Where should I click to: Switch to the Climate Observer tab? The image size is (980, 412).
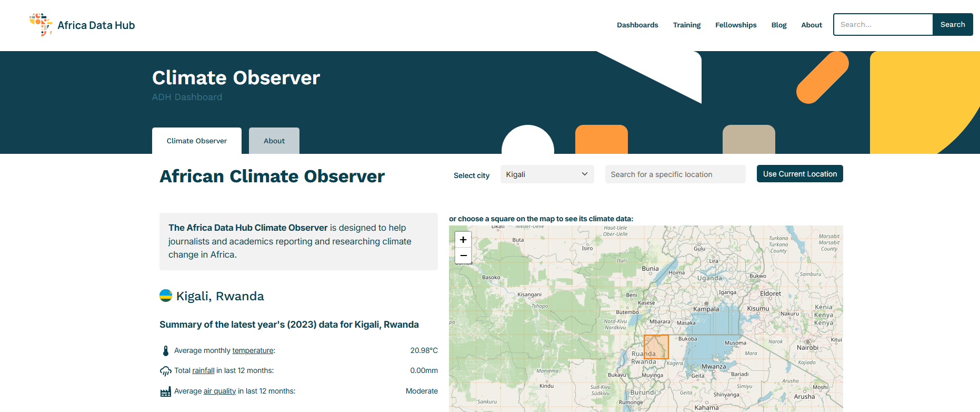[x=197, y=141]
